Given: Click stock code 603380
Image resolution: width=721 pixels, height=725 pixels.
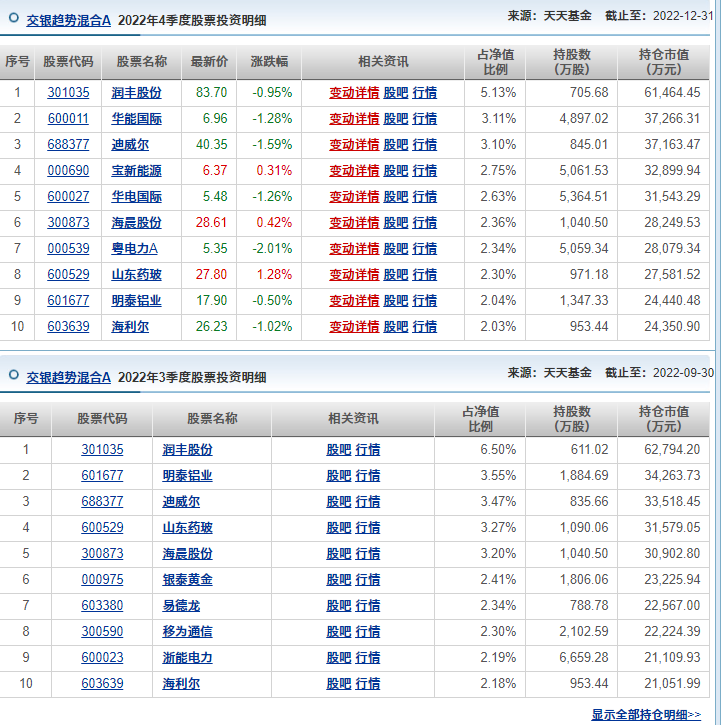Looking at the screenshot, I should point(102,605).
